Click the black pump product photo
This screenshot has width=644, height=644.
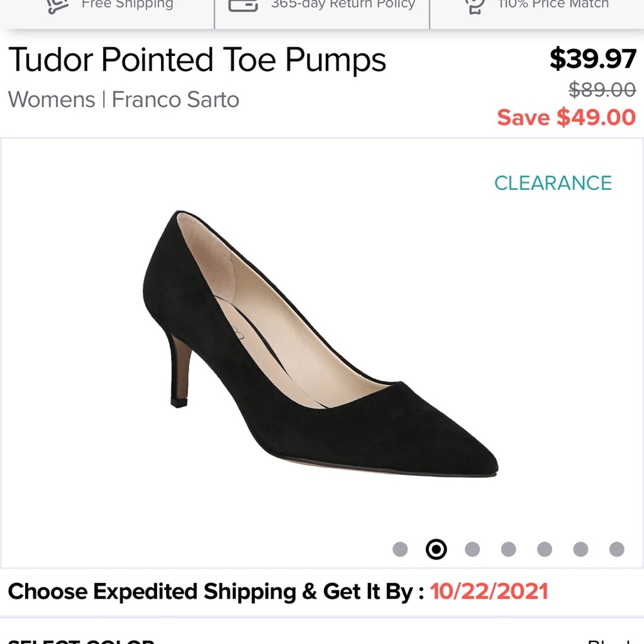coord(322,341)
